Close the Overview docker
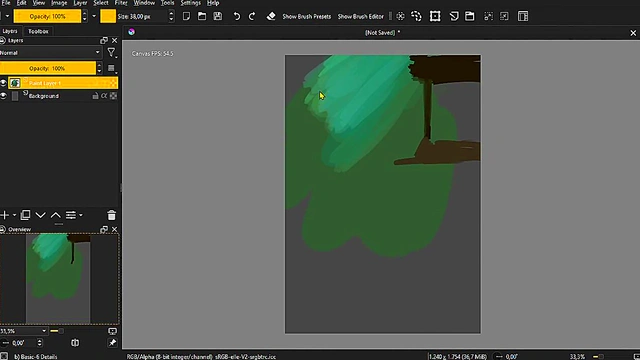 114,229
